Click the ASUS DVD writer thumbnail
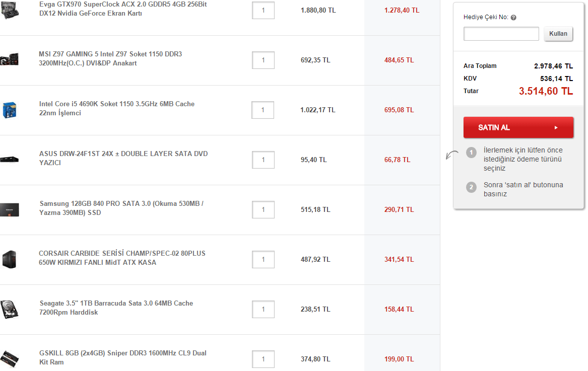Image resolution: width=588 pixels, height=371 pixels. pos(9,160)
